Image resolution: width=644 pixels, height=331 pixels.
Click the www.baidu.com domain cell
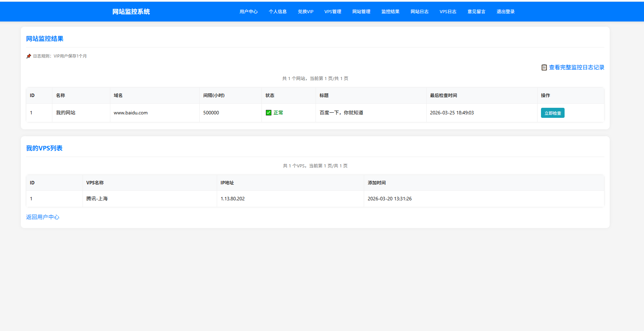131,113
